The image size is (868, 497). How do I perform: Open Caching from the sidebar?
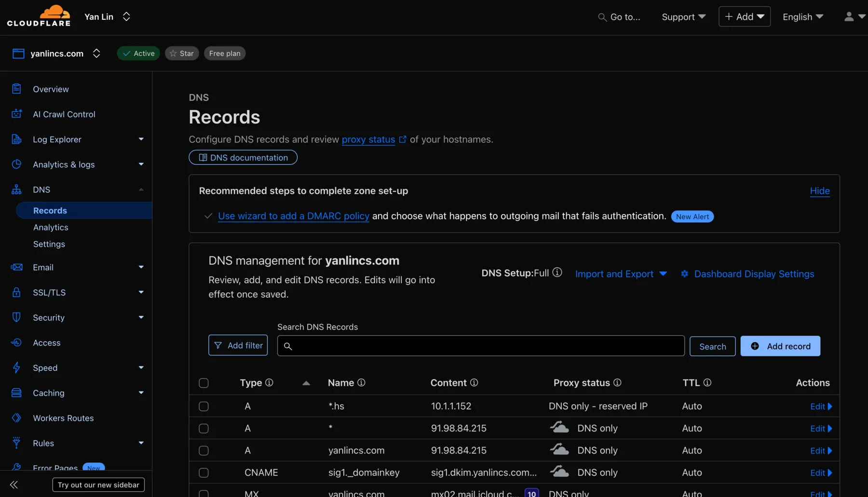tap(48, 393)
